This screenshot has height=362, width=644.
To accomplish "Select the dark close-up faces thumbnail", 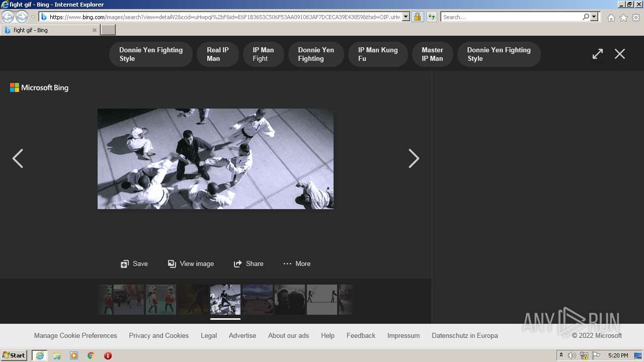I will [290, 300].
